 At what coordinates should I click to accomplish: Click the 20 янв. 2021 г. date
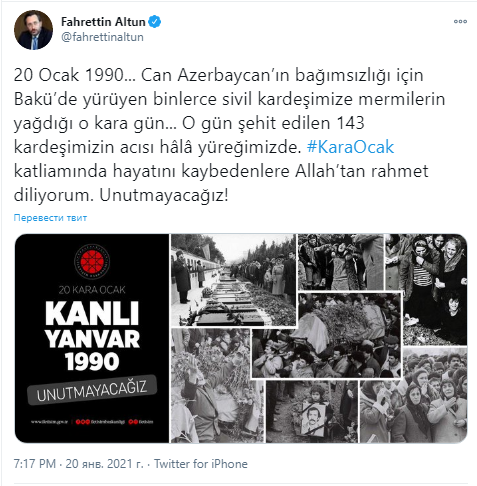(104, 464)
